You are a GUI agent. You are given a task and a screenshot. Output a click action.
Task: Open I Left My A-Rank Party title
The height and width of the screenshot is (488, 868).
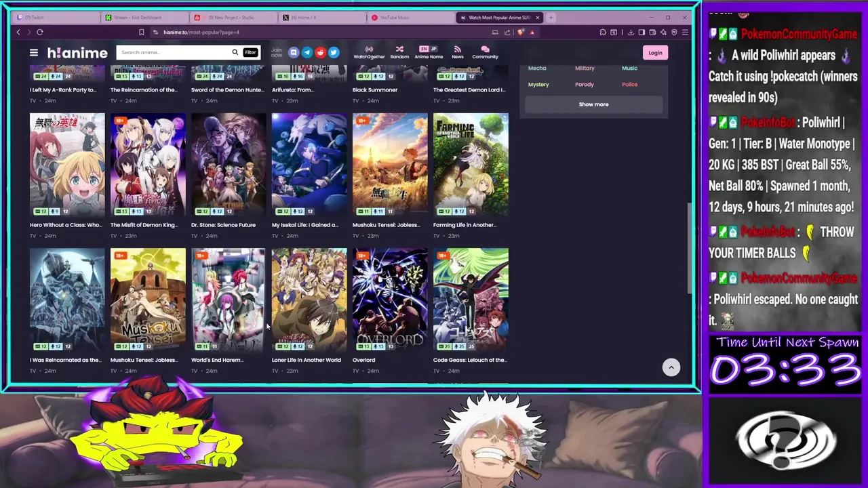click(63, 89)
